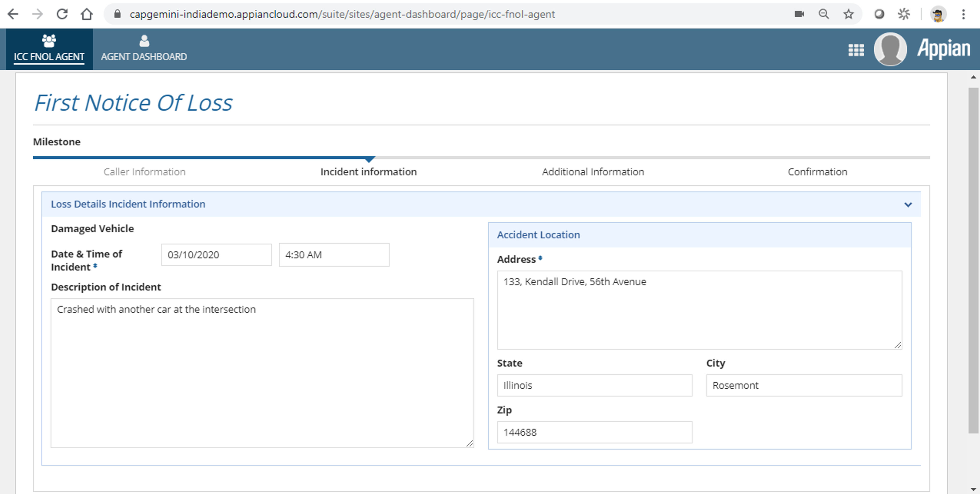The width and height of the screenshot is (980, 494).
Task: Open the Appian grid navigation menu
Action: [x=856, y=50]
